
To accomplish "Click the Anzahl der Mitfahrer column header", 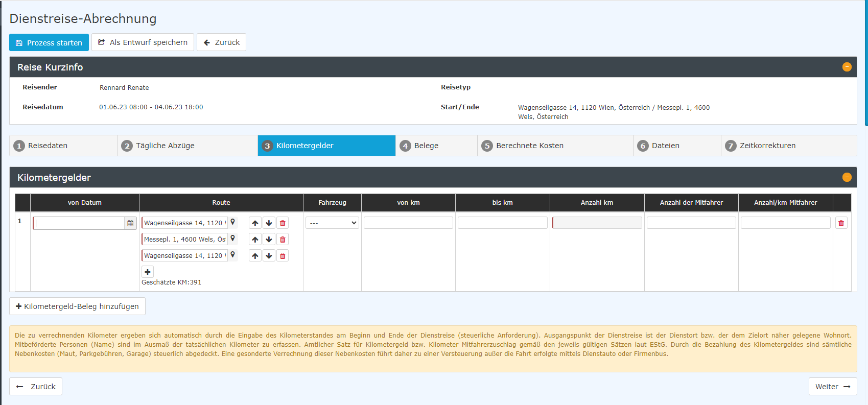I will (691, 203).
